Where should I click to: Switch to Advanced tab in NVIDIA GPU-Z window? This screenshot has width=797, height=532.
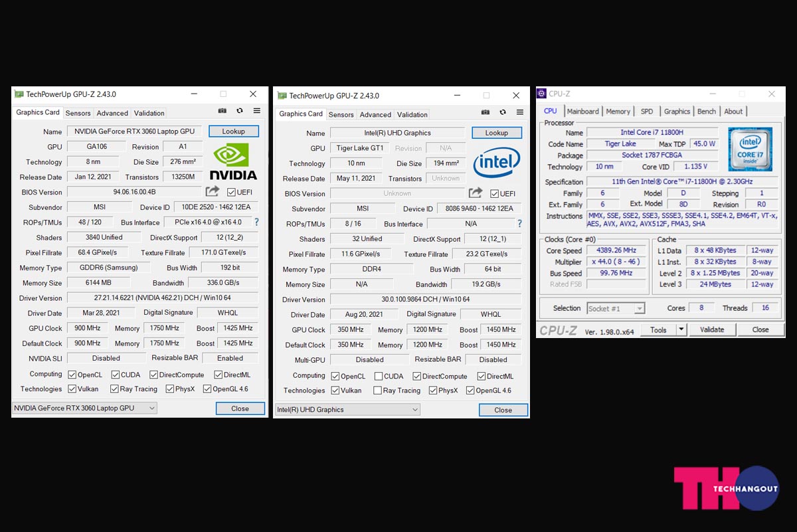pos(112,113)
